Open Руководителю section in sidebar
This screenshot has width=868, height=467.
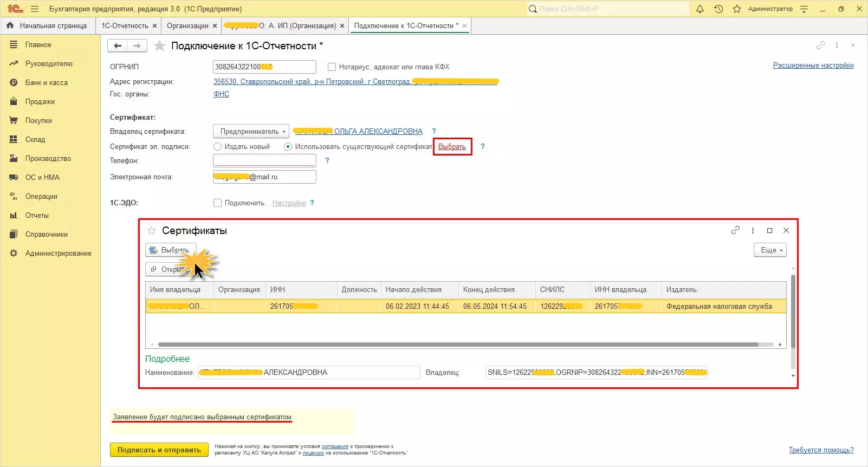[x=49, y=63]
